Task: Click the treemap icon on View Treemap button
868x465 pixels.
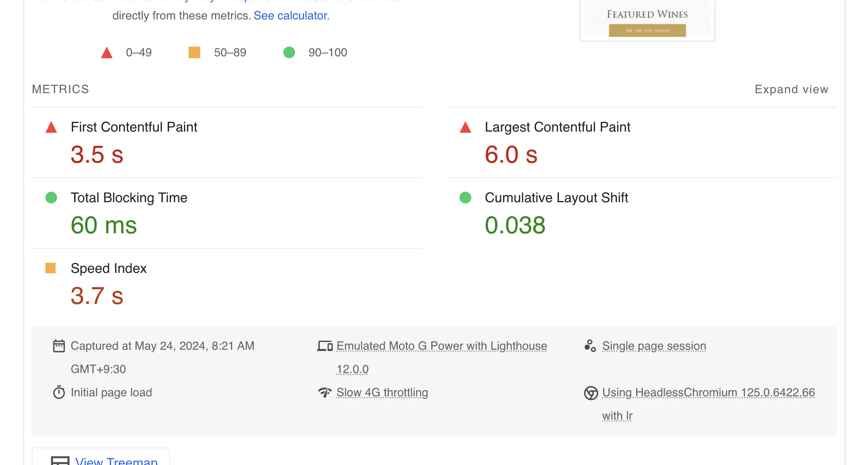Action: 60,461
